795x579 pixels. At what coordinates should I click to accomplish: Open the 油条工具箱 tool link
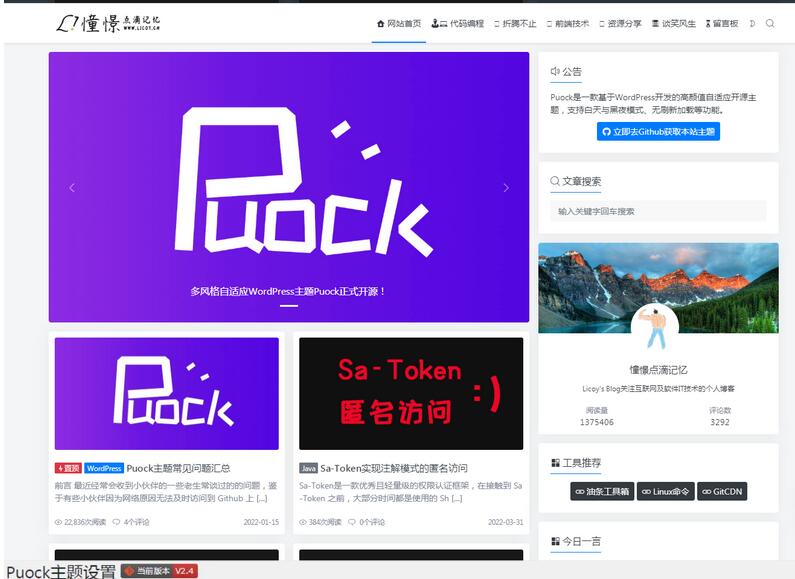(x=602, y=491)
